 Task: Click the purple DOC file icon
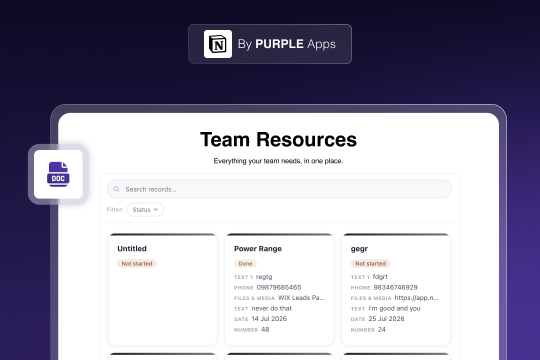click(58, 174)
